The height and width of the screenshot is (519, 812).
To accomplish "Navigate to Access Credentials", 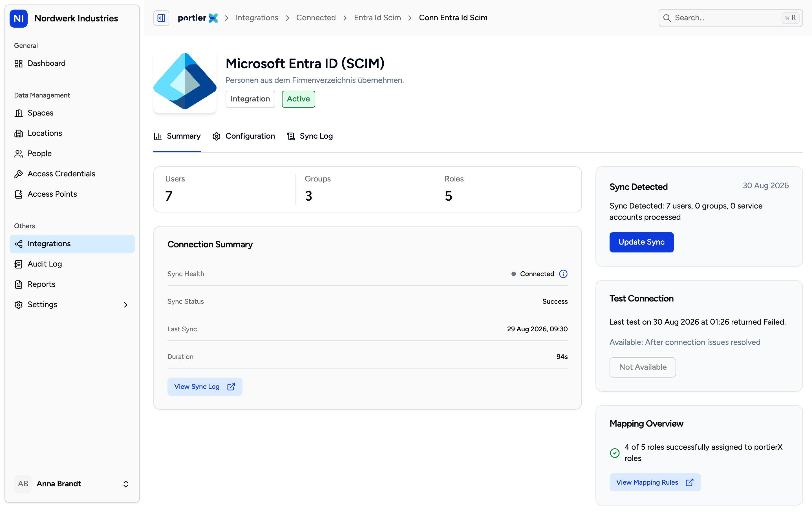I will [72, 174].
